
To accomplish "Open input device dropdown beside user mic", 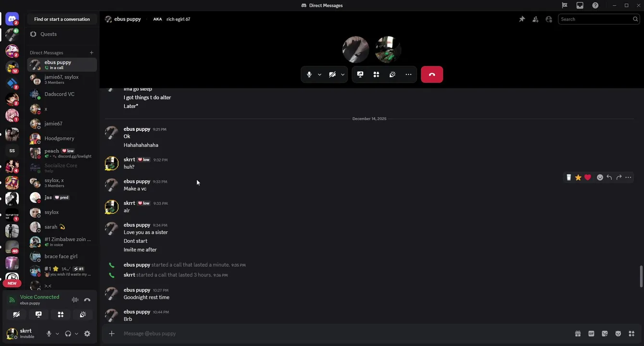I will point(57,334).
